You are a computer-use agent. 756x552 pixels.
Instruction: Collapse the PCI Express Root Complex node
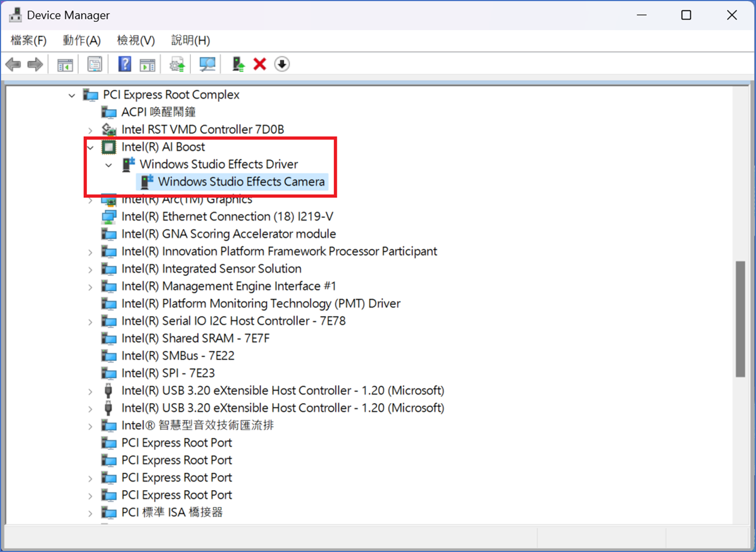pyautogui.click(x=72, y=96)
